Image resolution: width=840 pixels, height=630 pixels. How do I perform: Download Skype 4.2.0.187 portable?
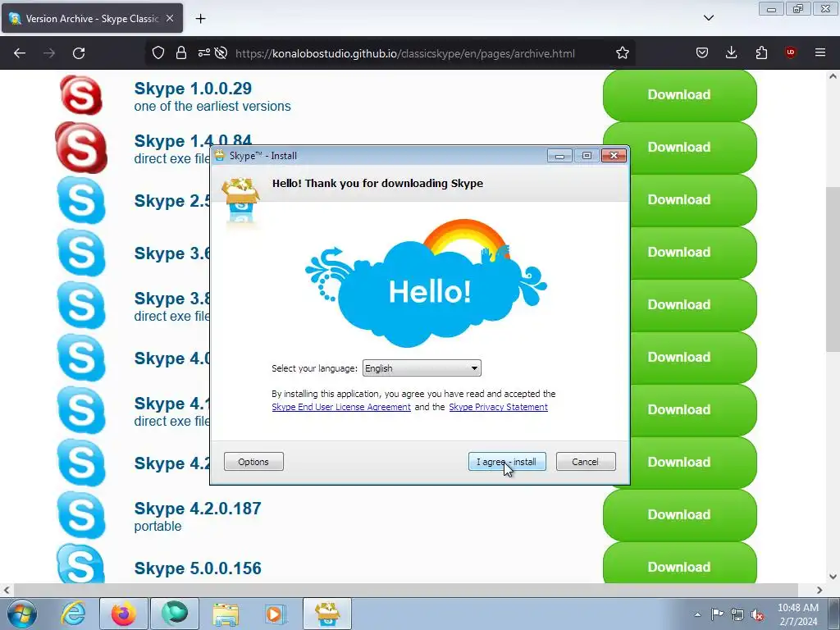(x=679, y=515)
